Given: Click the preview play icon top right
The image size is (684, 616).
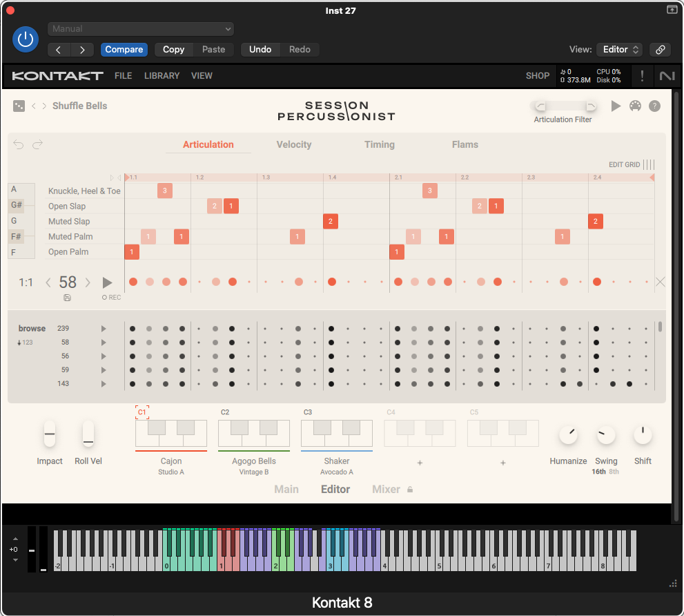Looking at the screenshot, I should pyautogui.click(x=616, y=106).
